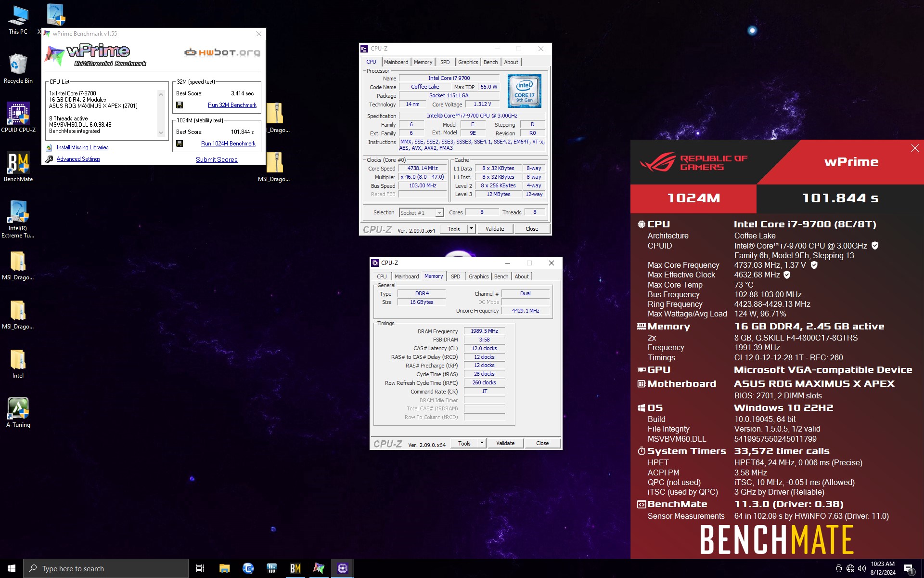The width and height of the screenshot is (924, 578).
Task: Close the ROG wPrime result panel
Action: coord(914,148)
